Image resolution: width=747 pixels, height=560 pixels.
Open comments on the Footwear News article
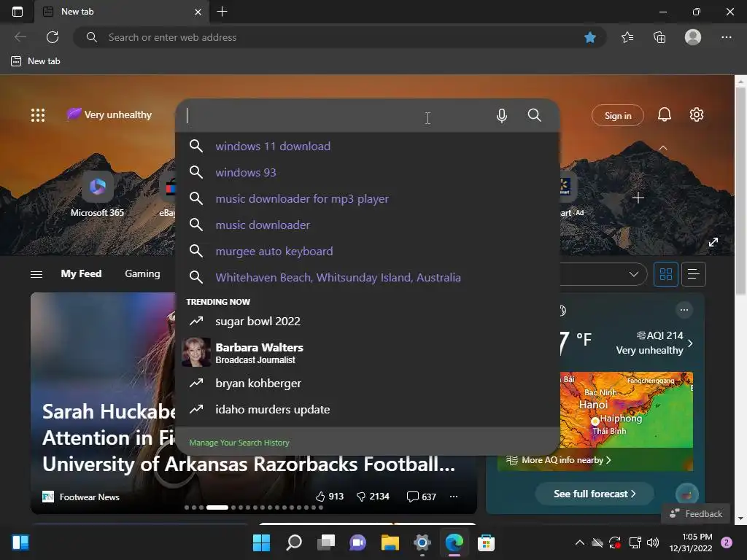coord(422,497)
